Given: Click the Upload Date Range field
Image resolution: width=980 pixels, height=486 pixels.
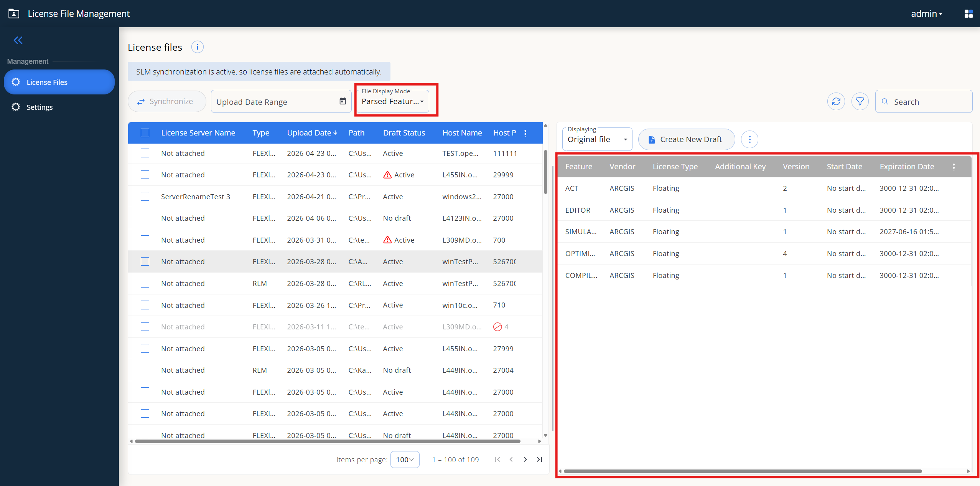Looking at the screenshot, I should tap(281, 102).
